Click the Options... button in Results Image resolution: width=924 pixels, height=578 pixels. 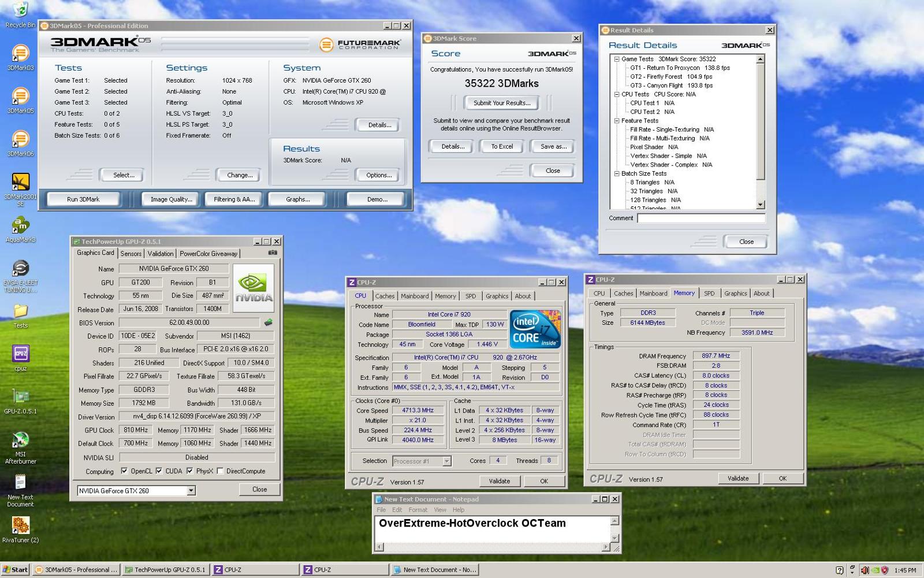tap(379, 175)
